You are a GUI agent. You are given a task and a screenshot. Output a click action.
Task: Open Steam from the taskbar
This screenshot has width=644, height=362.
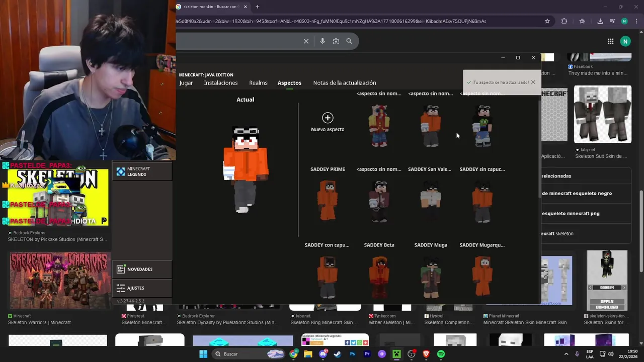338,354
